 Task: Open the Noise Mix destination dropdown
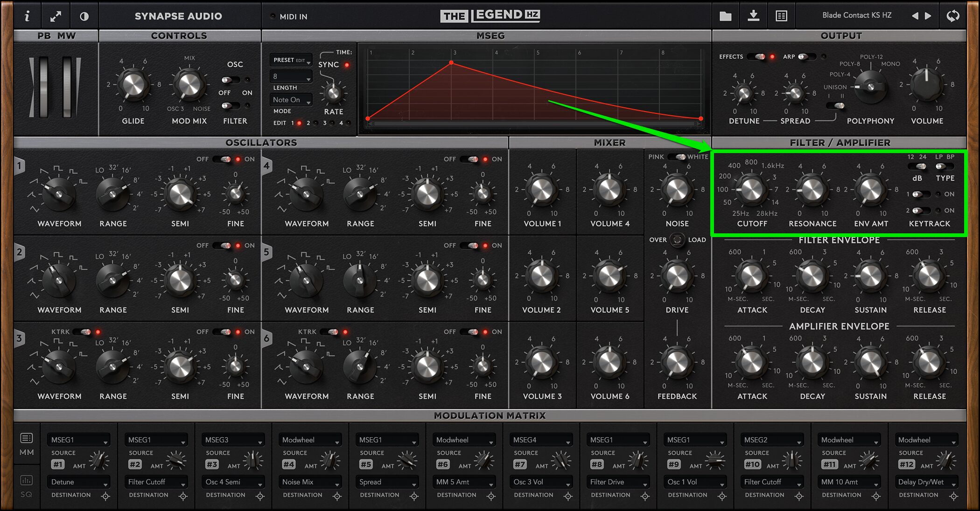[310, 482]
